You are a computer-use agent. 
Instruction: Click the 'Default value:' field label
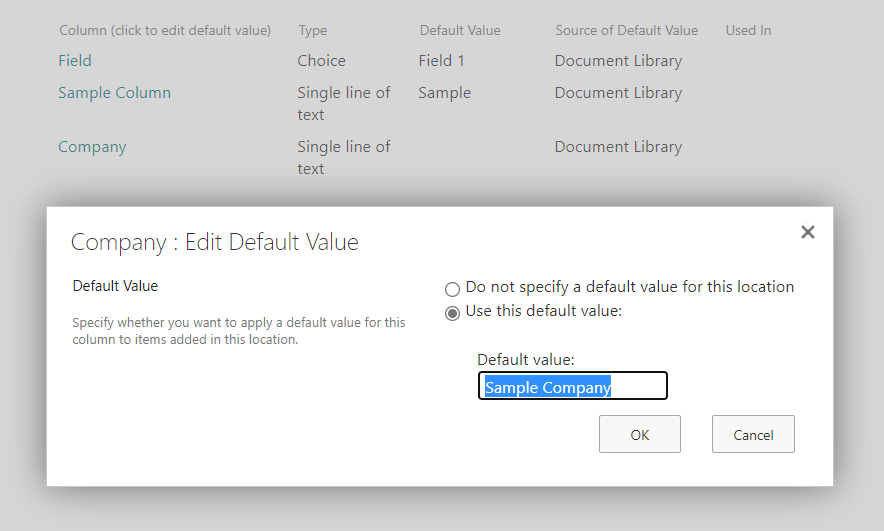pyautogui.click(x=525, y=360)
